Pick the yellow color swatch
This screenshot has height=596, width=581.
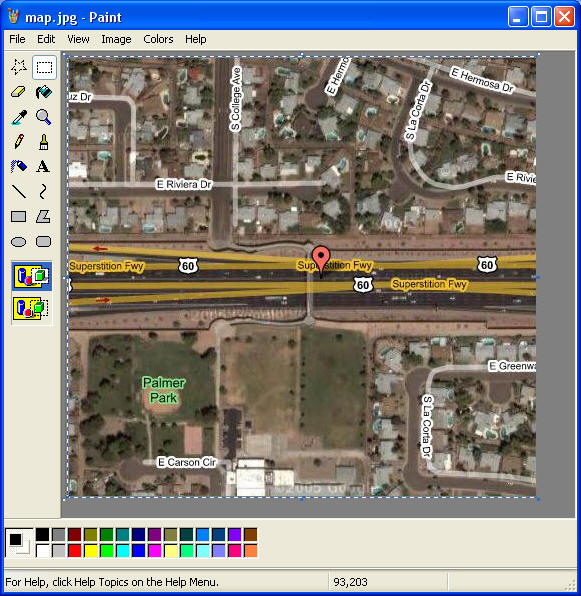(x=91, y=551)
